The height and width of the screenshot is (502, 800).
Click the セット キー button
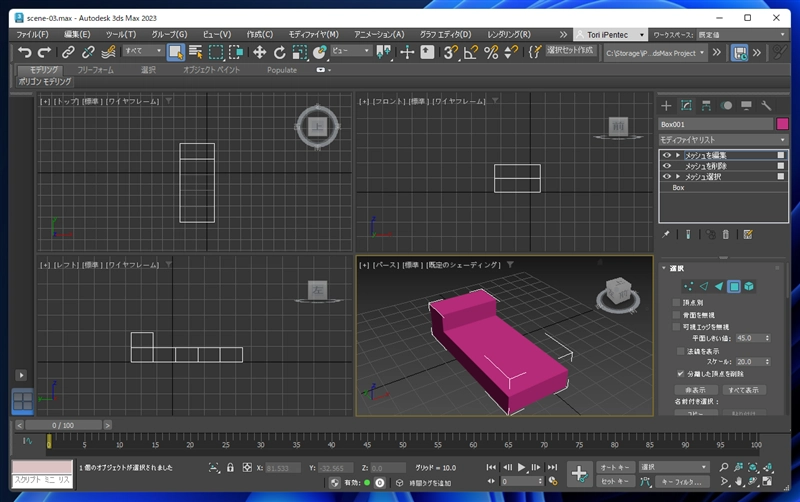click(615, 482)
